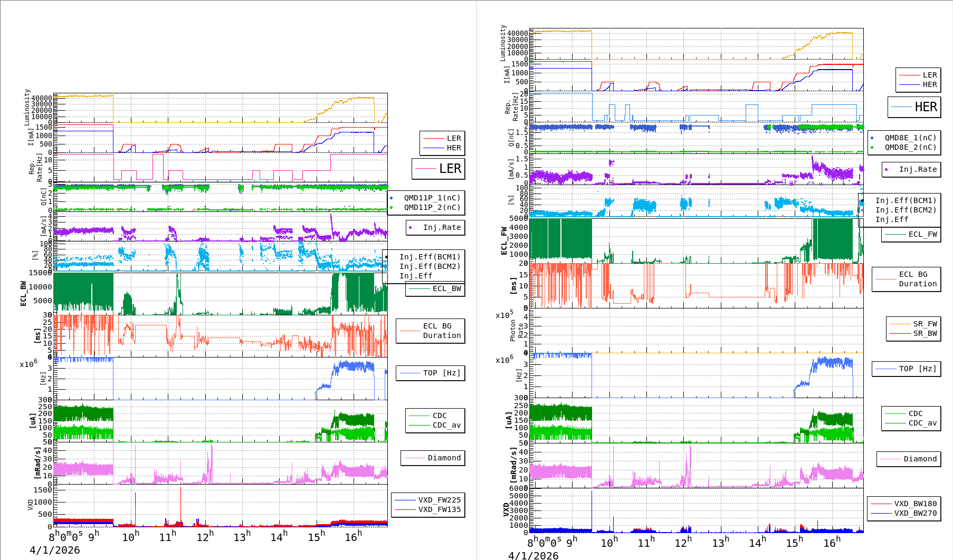Select the Diamond legend in the left panel
Viewport: 953px width, 560px height.
click(433, 458)
